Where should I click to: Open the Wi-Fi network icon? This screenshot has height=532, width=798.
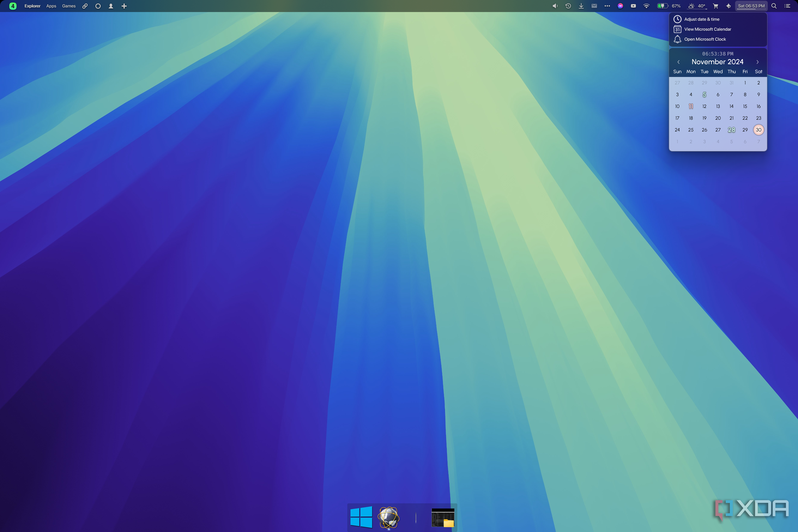(646, 6)
